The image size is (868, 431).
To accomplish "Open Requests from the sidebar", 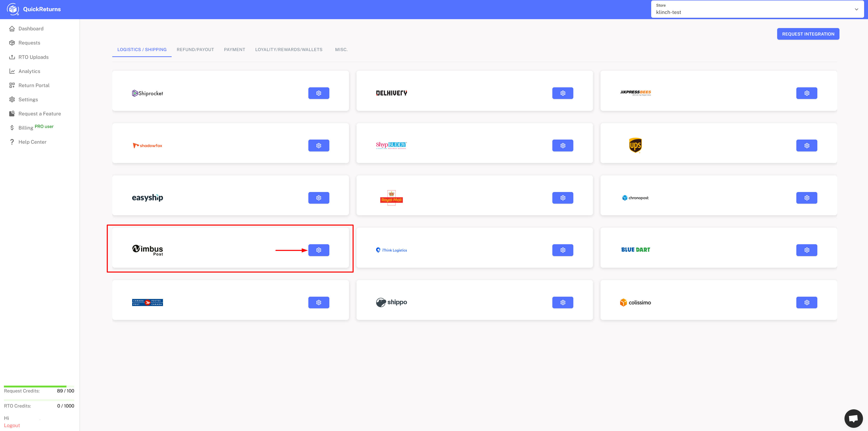I will pos(29,43).
